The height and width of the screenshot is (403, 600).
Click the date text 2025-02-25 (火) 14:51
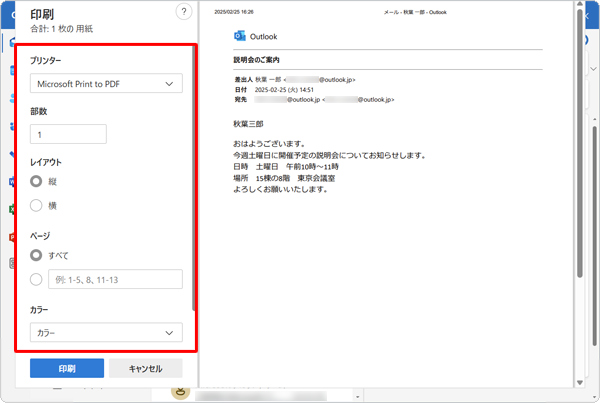click(x=284, y=90)
